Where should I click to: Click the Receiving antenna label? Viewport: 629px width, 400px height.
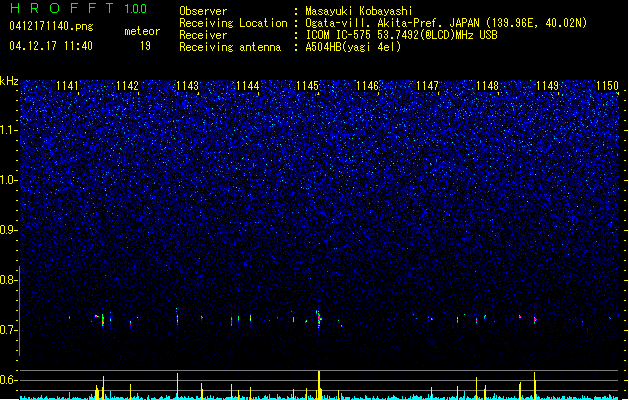[x=230, y=47]
